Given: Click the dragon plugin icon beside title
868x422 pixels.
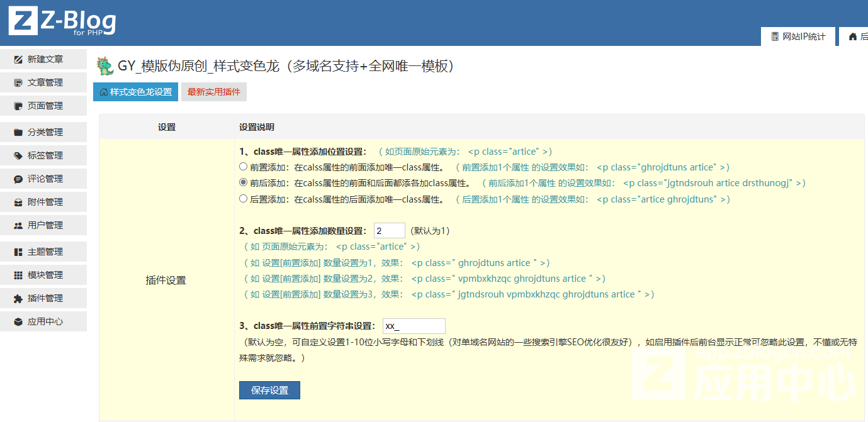Looking at the screenshot, I should tap(104, 66).
